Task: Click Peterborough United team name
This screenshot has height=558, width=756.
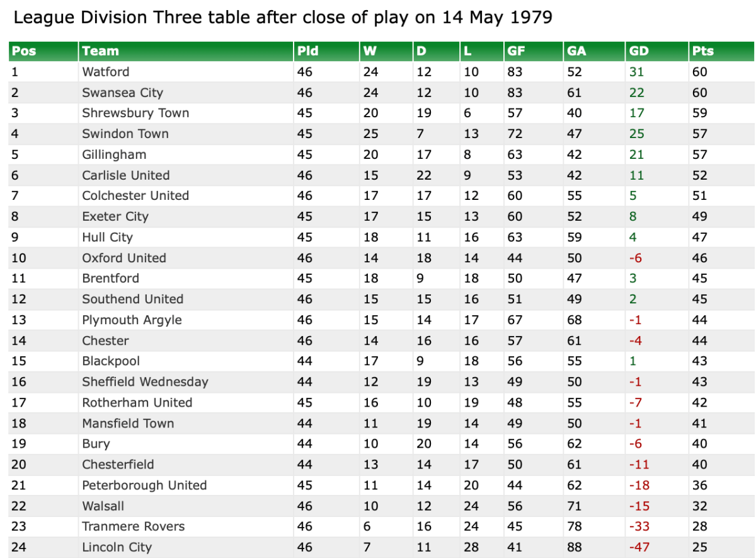Action: (144, 485)
